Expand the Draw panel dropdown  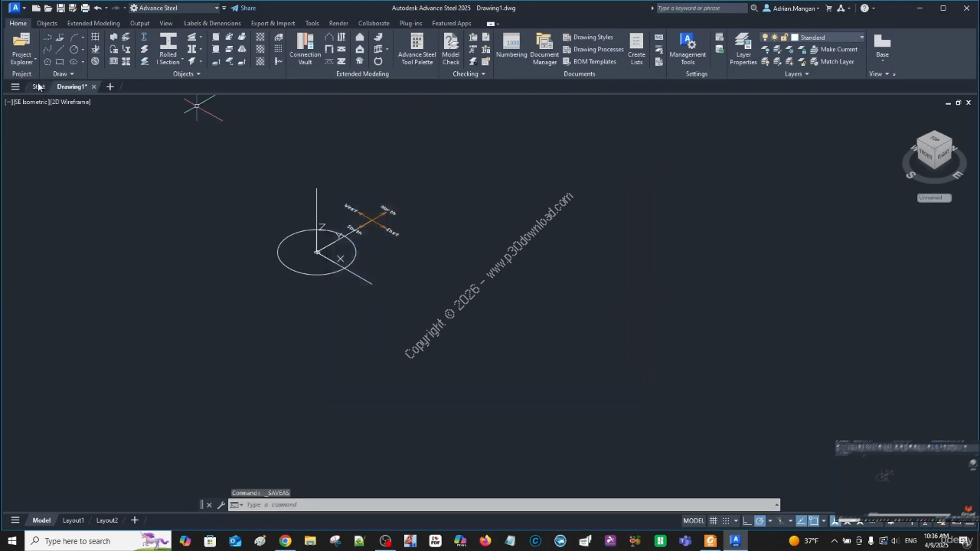pyautogui.click(x=63, y=73)
